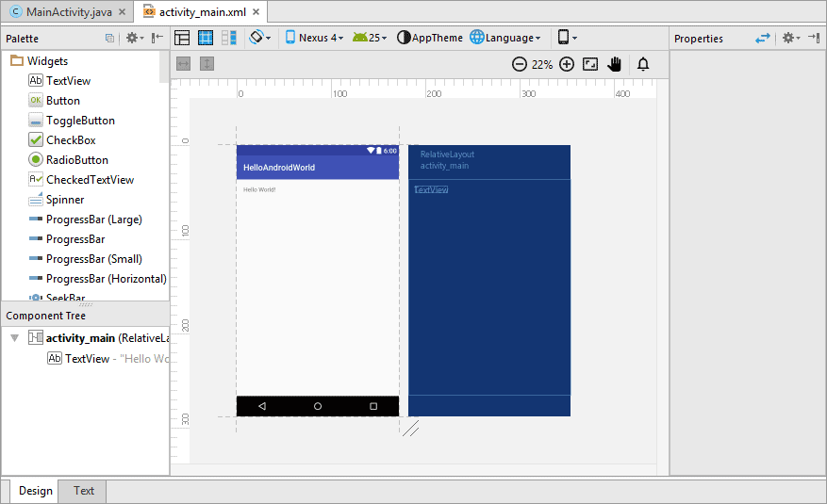
Task: Toggle Blueprint view mode
Action: [x=206, y=38]
